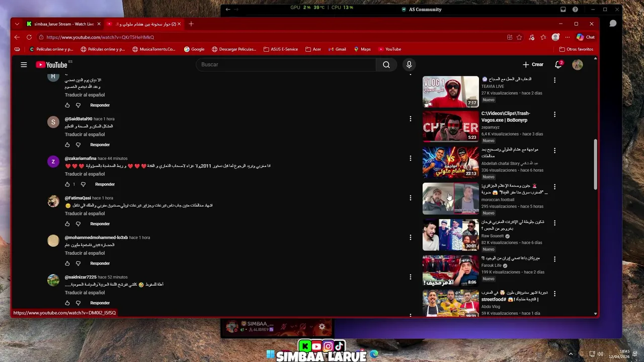The width and height of the screenshot is (644, 362).
Task: Open the avatar of commenter @FatimaQasi
Action: (x=53, y=202)
